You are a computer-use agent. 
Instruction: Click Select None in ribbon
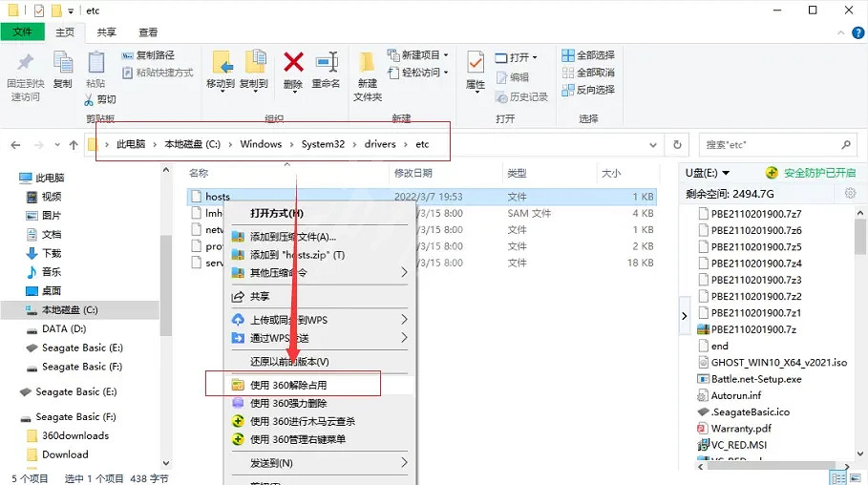pos(588,73)
